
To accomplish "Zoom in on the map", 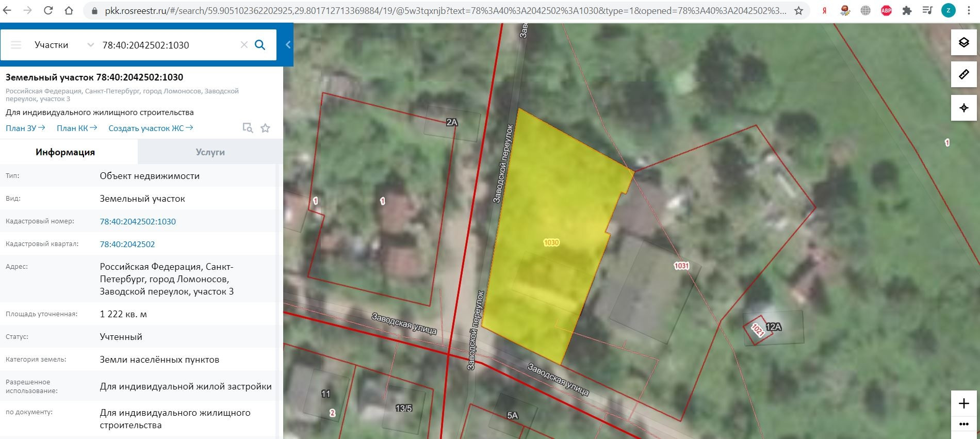I will [964, 403].
